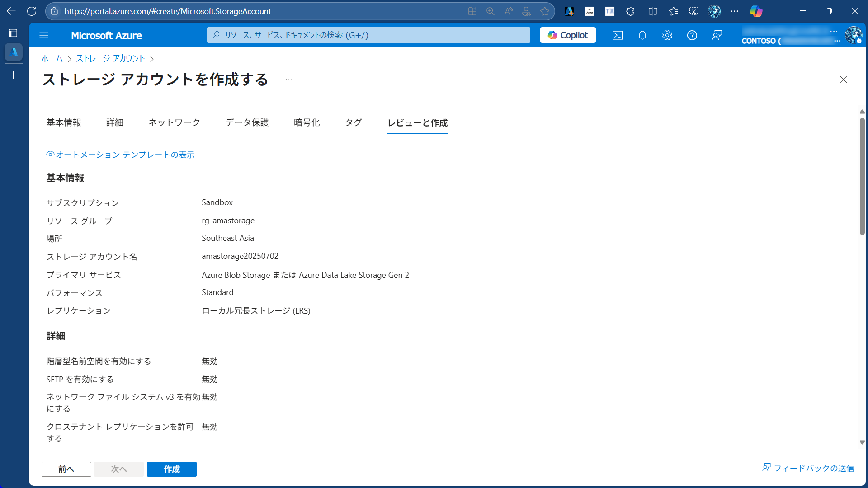Screen dimensions: 868x488
Task: Open browser favorites list icon
Action: (x=674, y=11)
